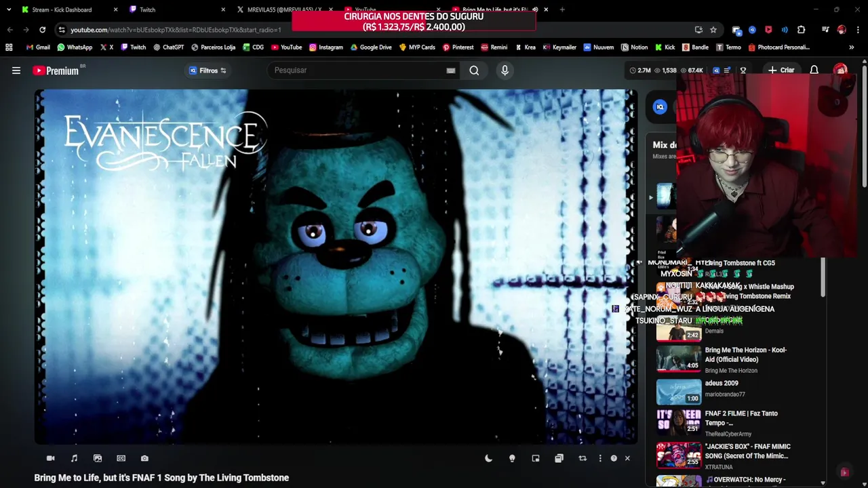Open the Photocard Personali... bookmark
The width and height of the screenshot is (868, 488).
tap(778, 47)
